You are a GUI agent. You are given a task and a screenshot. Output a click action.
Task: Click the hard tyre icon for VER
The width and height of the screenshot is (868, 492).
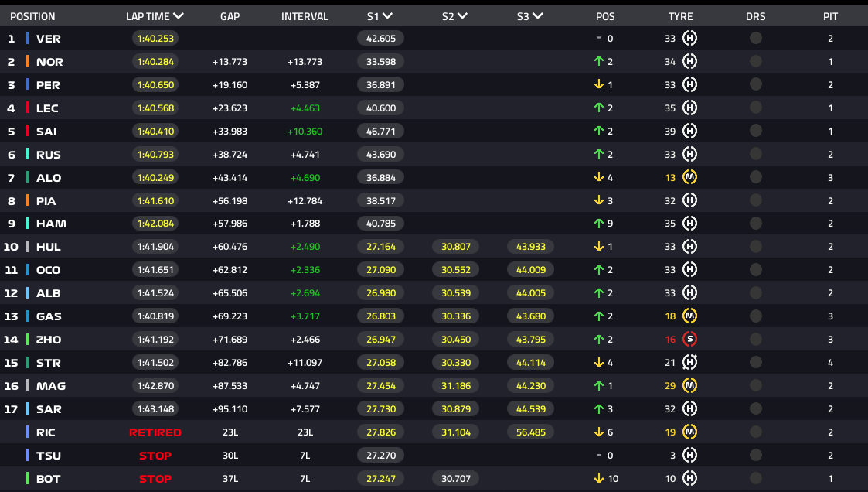point(689,39)
